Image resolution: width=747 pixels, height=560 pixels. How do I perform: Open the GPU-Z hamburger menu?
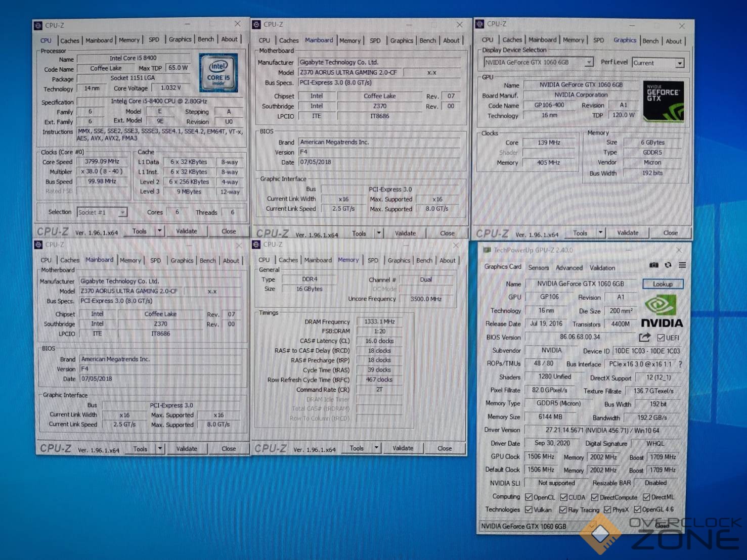682,265
